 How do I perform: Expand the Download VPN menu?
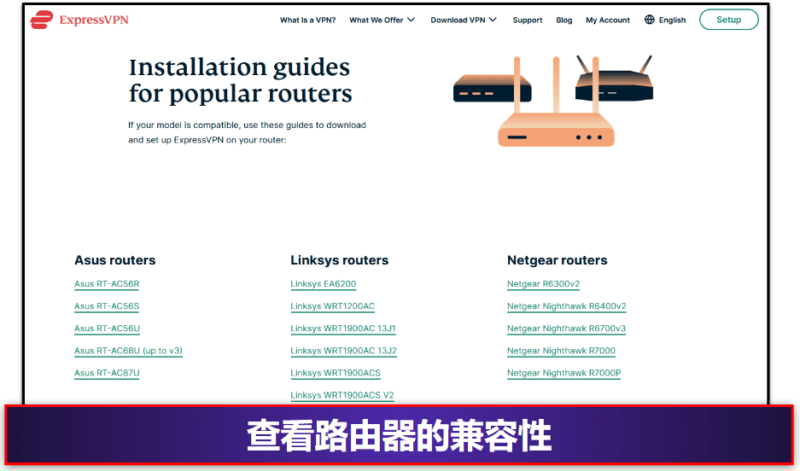pyautogui.click(x=463, y=20)
